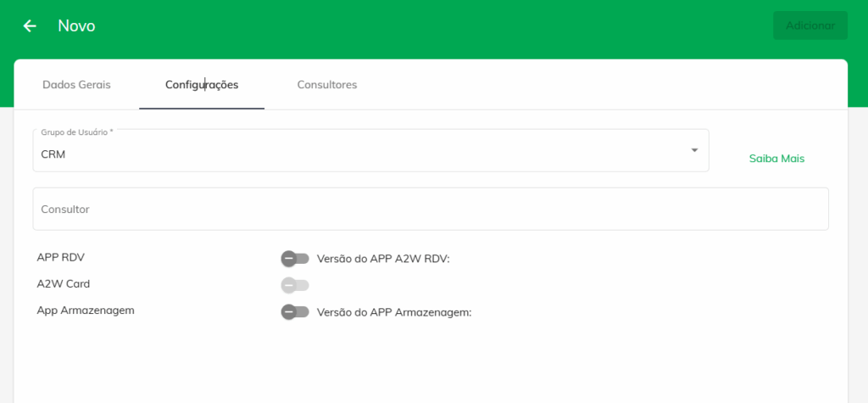Click the back arrow icon
868x403 pixels.
30,26
